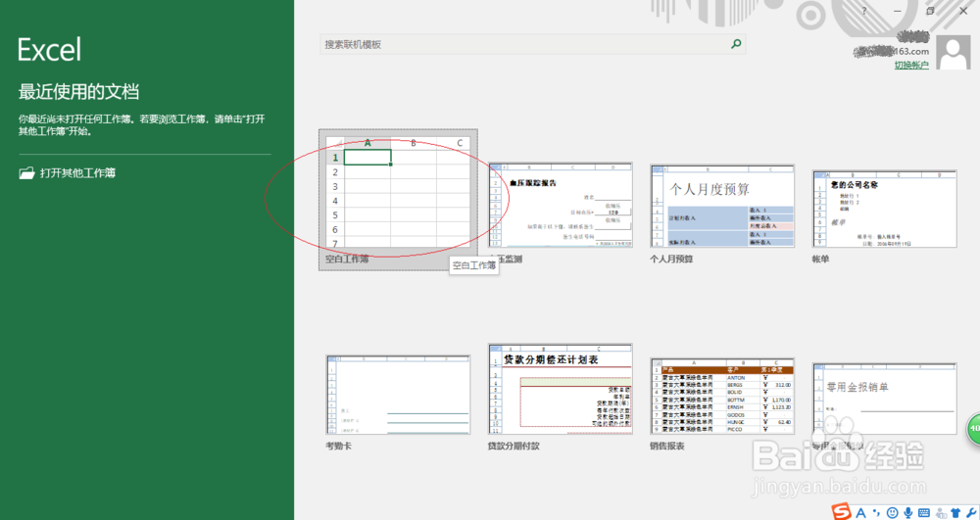Click the 最近使用的文档 heading
Screen dimensions: 980x520
(x=78, y=92)
